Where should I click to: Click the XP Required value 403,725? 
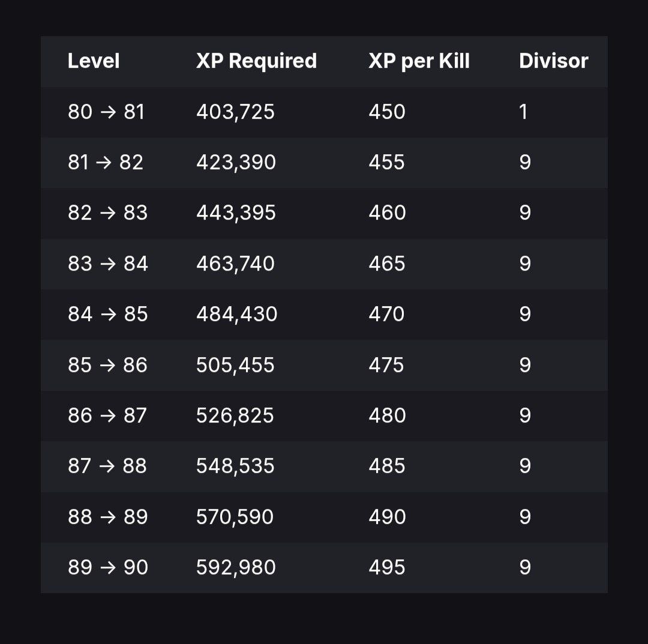pos(235,112)
